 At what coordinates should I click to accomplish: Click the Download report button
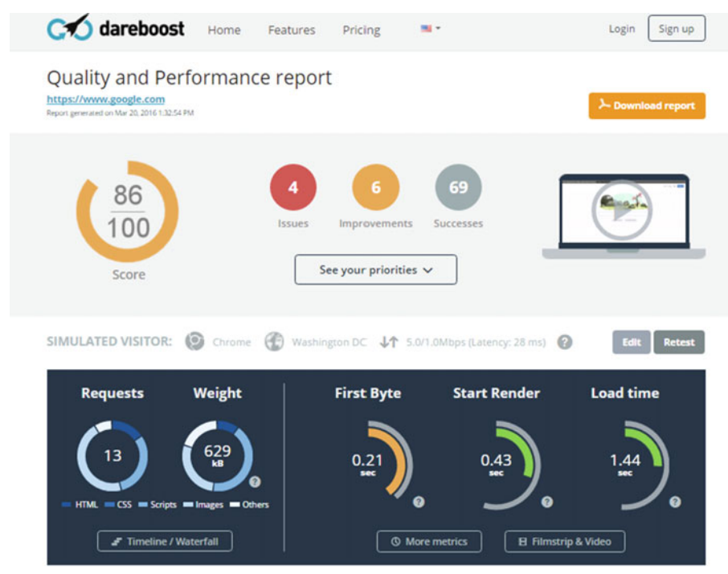pyautogui.click(x=647, y=105)
